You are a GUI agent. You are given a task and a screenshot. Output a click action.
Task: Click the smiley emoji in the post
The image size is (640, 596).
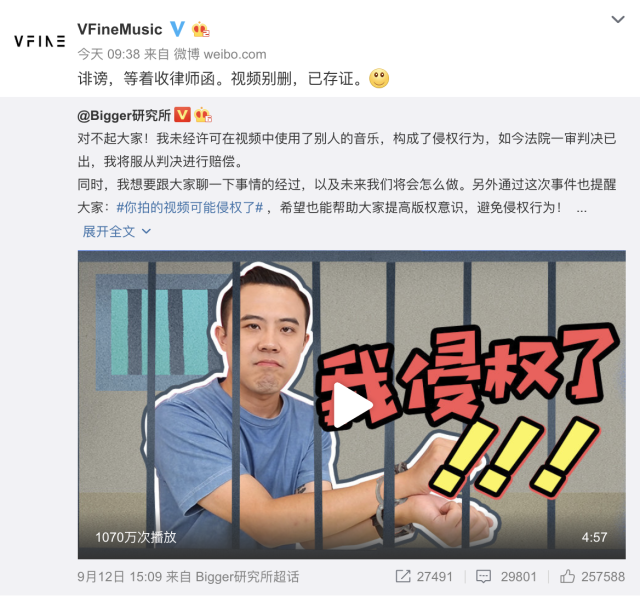[379, 78]
